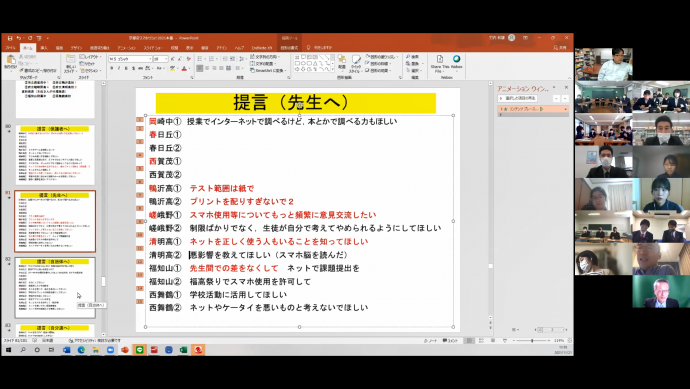
Task: Toggle text shadow formatting
Action: click(133, 68)
